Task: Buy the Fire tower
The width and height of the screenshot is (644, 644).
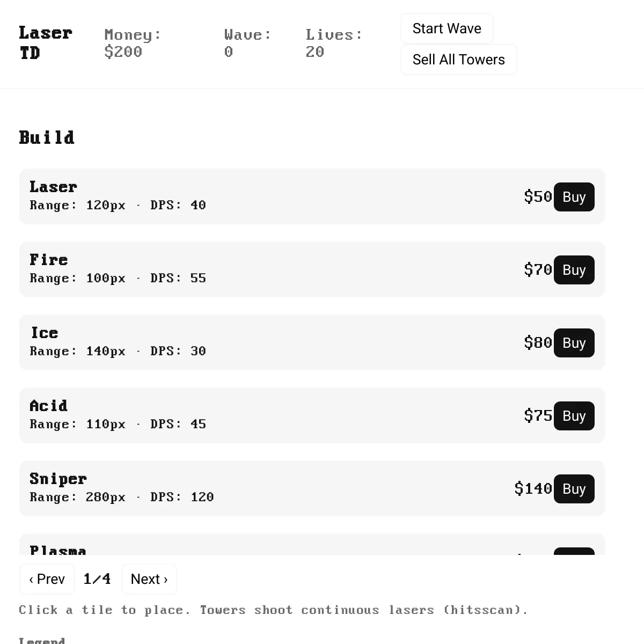Action: pyautogui.click(x=574, y=270)
